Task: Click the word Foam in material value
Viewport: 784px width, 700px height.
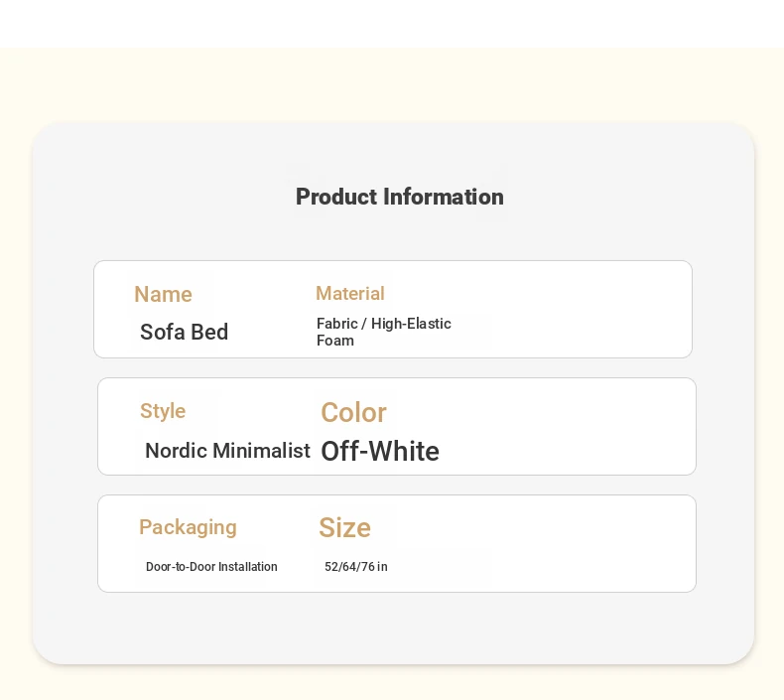Action: [x=335, y=341]
